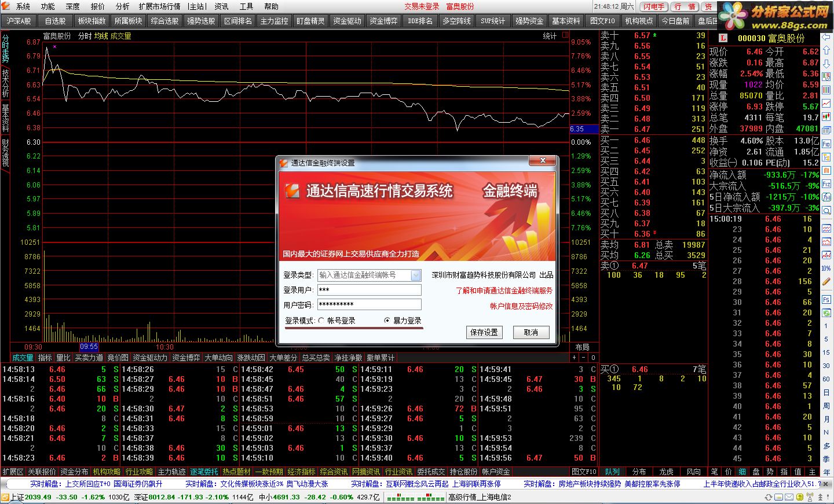Click the signal antenna icon in status bar
The image size is (834, 504).
[x=810, y=497]
